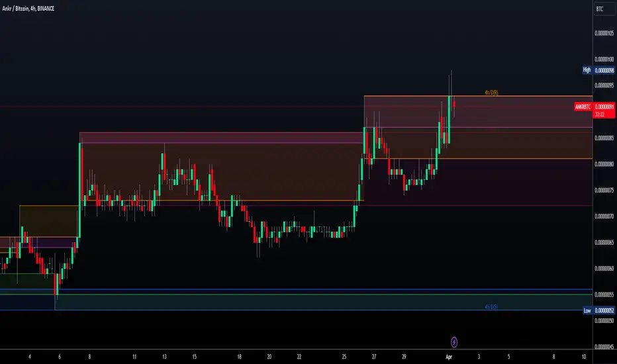The height and width of the screenshot is (364, 617).
Task: Click the Ankr / Bitcoin chart title
Action: pos(28,8)
